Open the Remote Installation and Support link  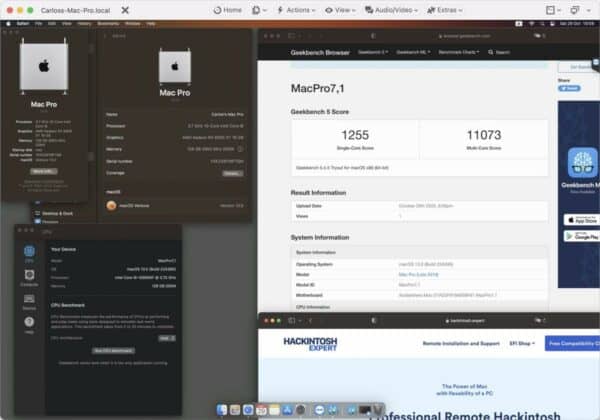coord(461,343)
